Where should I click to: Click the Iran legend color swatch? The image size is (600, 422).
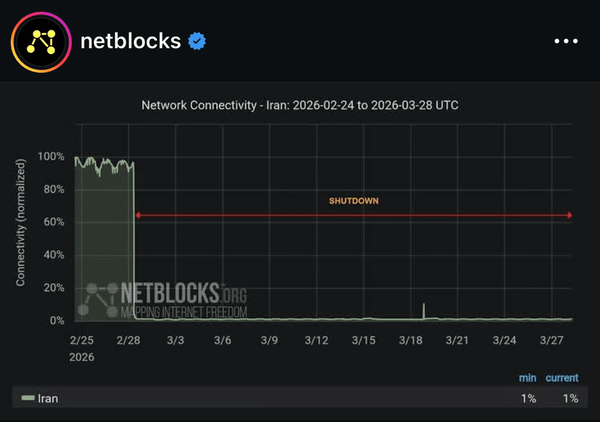28,398
